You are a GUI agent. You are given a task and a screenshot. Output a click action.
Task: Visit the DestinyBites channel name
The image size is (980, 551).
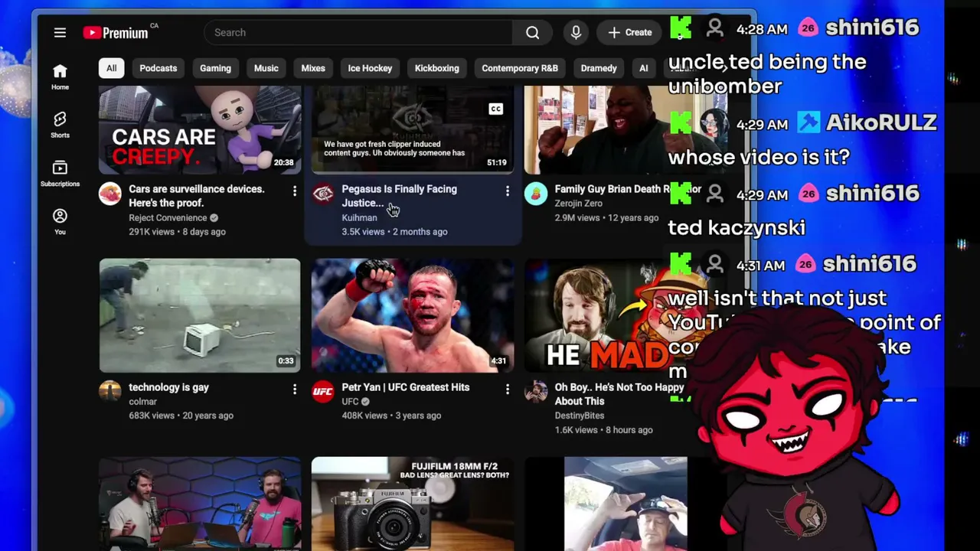(x=580, y=416)
